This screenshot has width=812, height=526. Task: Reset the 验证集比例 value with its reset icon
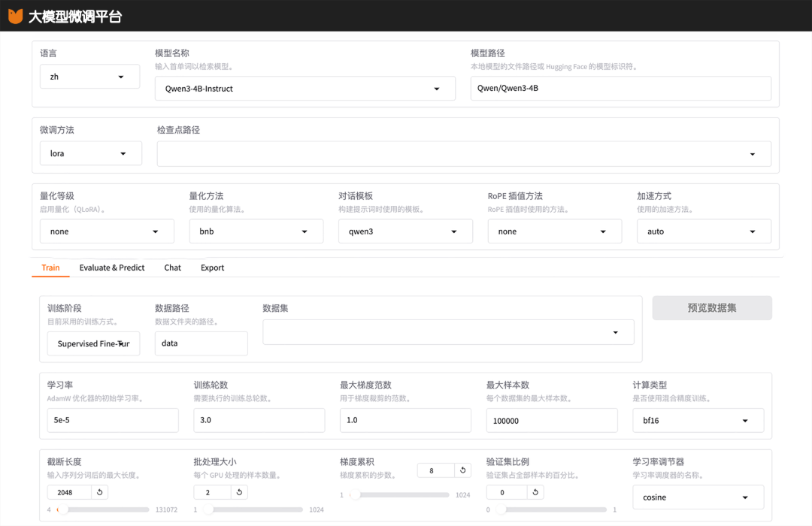pyautogui.click(x=535, y=492)
